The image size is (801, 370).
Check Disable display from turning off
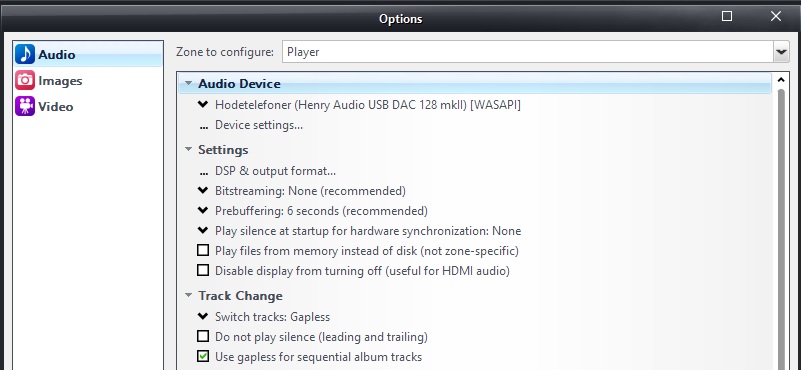pyautogui.click(x=203, y=270)
